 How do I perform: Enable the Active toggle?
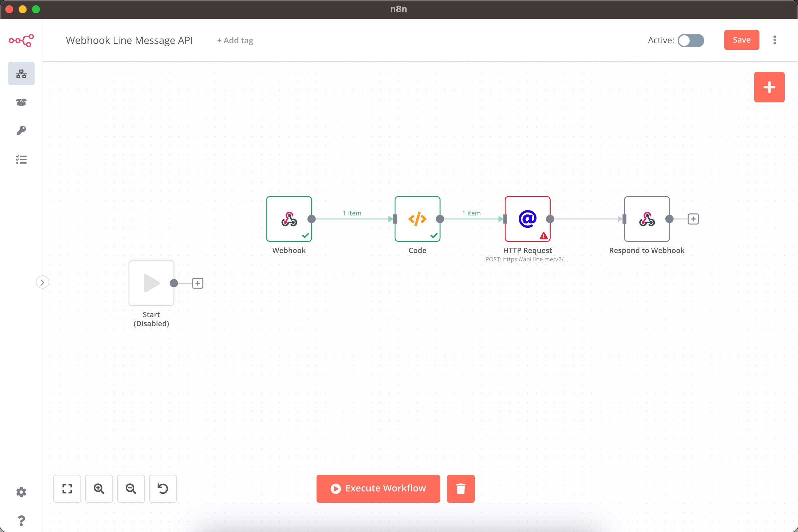pyautogui.click(x=691, y=40)
